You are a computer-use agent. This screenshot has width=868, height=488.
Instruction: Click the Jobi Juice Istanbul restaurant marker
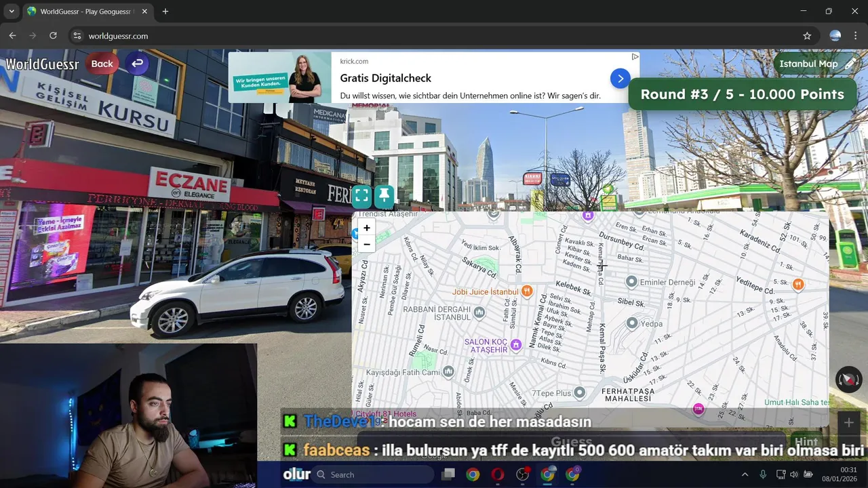coord(526,291)
